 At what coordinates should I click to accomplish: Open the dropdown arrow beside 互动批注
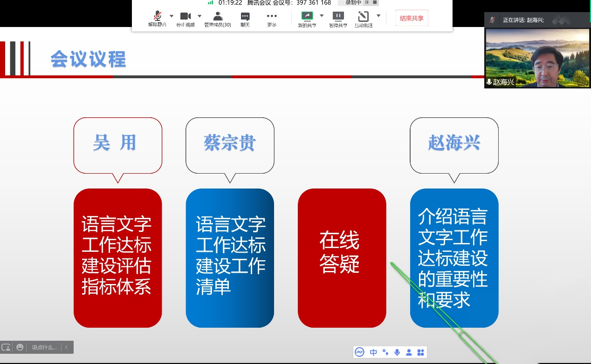[378, 16]
